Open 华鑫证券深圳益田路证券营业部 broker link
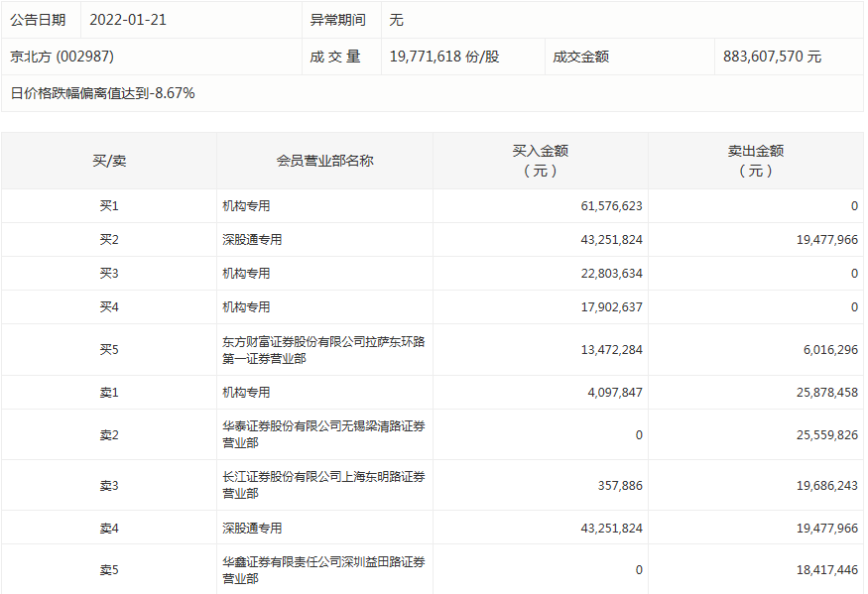 tap(323, 570)
